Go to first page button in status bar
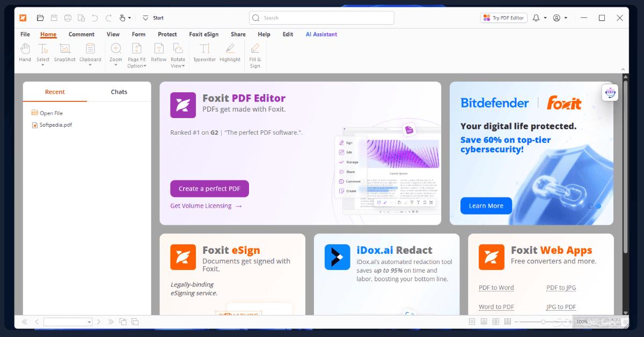This screenshot has height=337, width=644. pos(25,322)
